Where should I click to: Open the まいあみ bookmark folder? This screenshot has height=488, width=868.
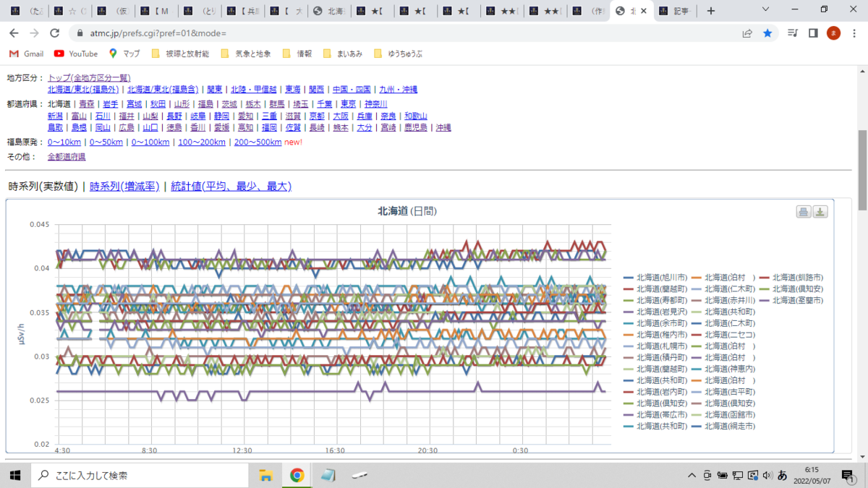343,53
